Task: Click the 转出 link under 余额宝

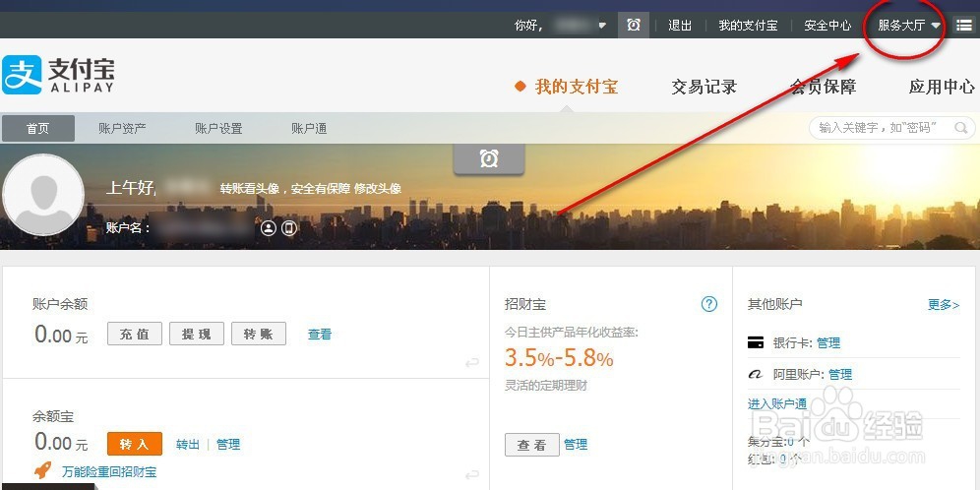Action: (x=188, y=445)
